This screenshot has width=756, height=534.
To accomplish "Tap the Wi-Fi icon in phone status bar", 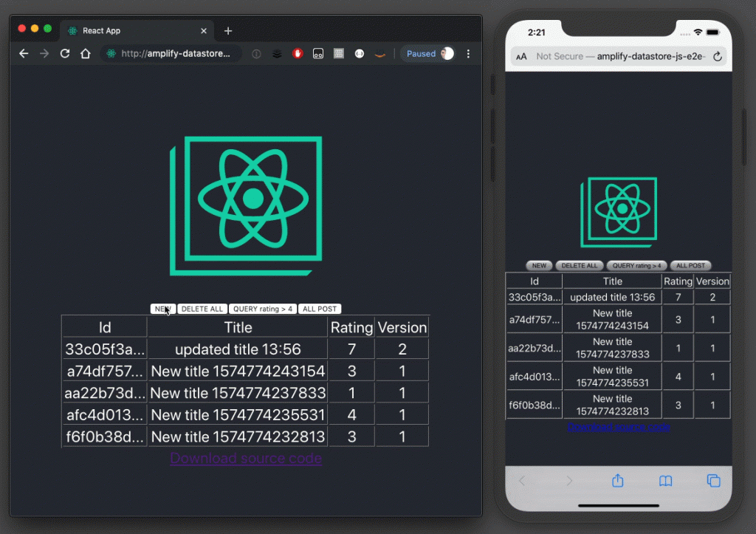I will pyautogui.click(x=698, y=32).
